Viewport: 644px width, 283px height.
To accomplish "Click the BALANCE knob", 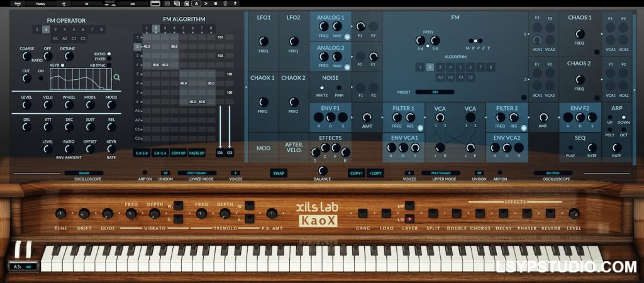I will point(323,170).
